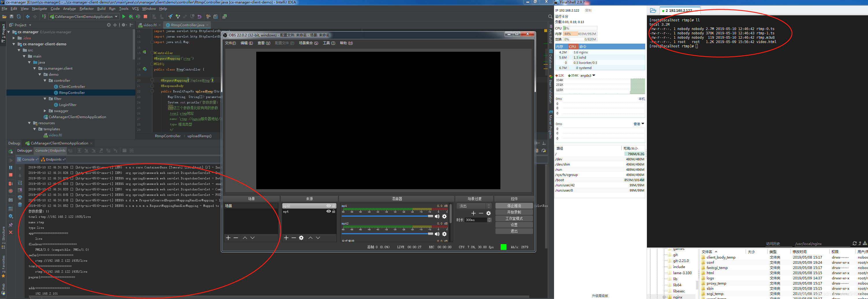The image size is (868, 299).
Task: Click the 退出 button in OBS controls
Action: click(x=514, y=231)
